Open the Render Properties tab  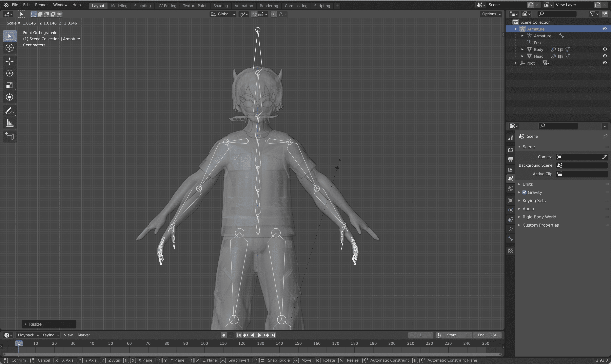511,150
